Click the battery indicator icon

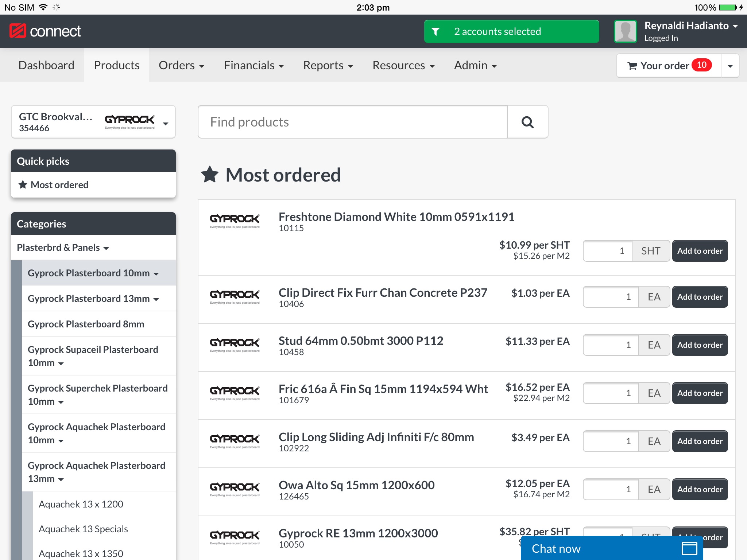[728, 7]
